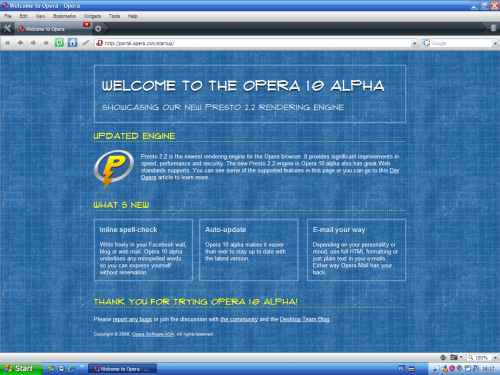Go to the Home page icon
This screenshot has height=375, width=500.
tap(72, 43)
